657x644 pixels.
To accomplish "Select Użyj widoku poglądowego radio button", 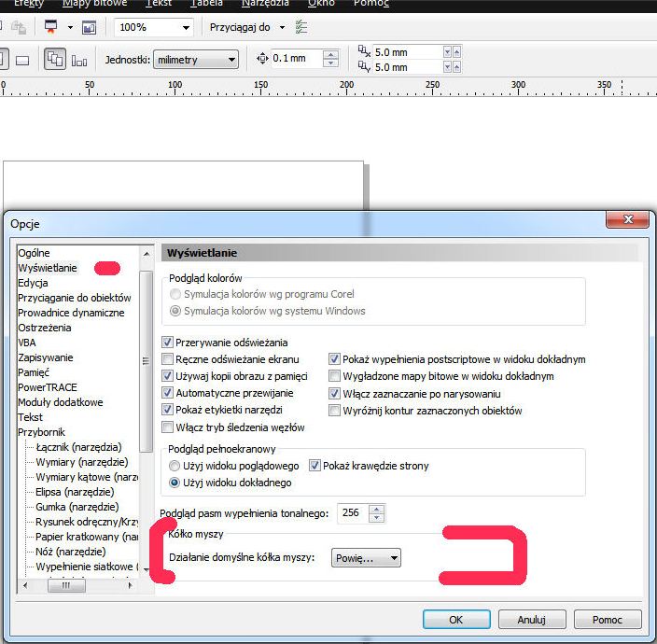I will click(174, 466).
